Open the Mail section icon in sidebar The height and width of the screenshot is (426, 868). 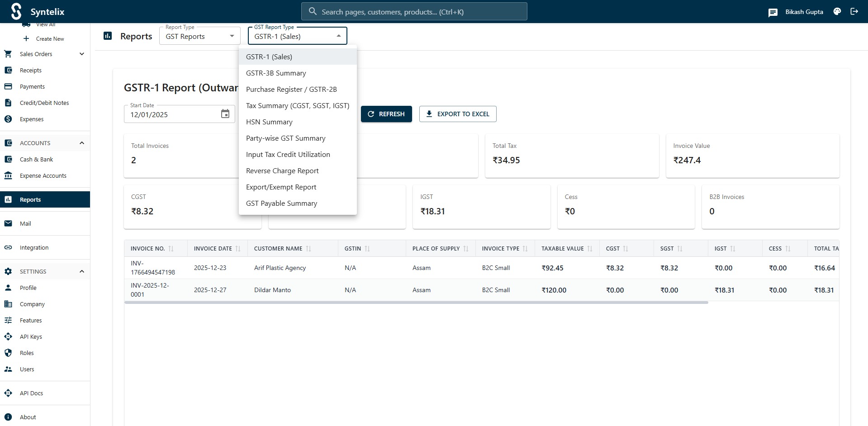pyautogui.click(x=8, y=223)
